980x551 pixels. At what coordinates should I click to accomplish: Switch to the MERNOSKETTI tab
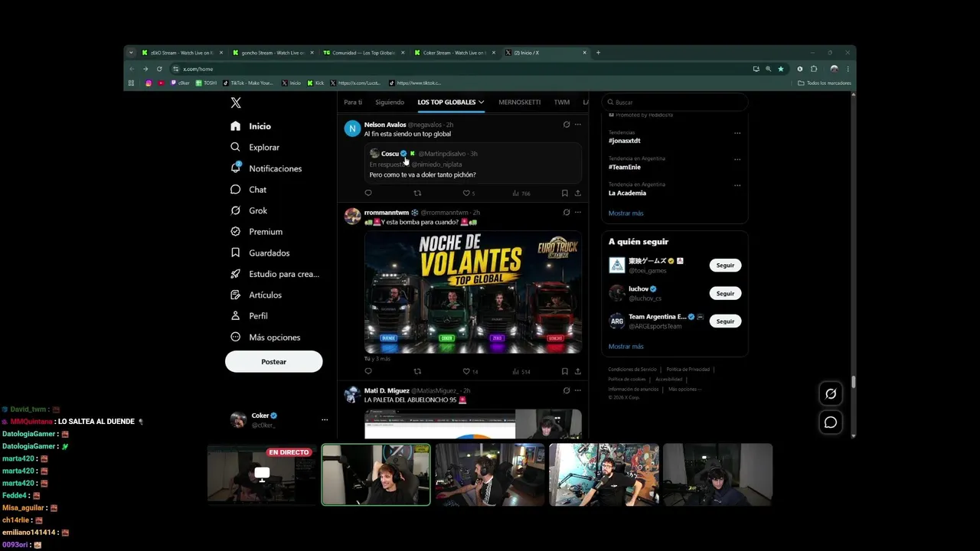click(x=519, y=102)
